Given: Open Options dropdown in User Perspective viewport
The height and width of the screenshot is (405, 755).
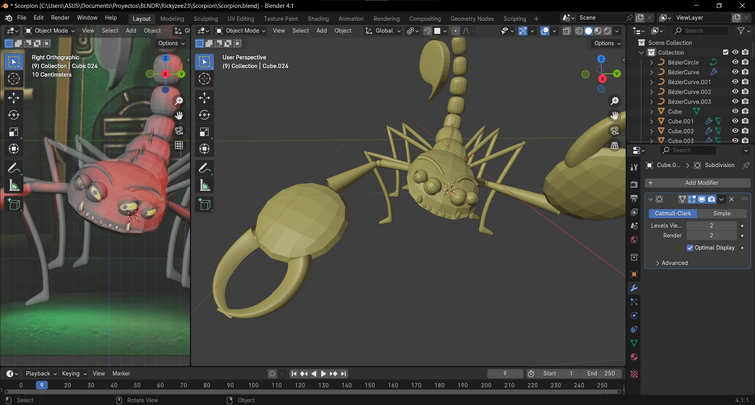Looking at the screenshot, I should click(x=607, y=43).
